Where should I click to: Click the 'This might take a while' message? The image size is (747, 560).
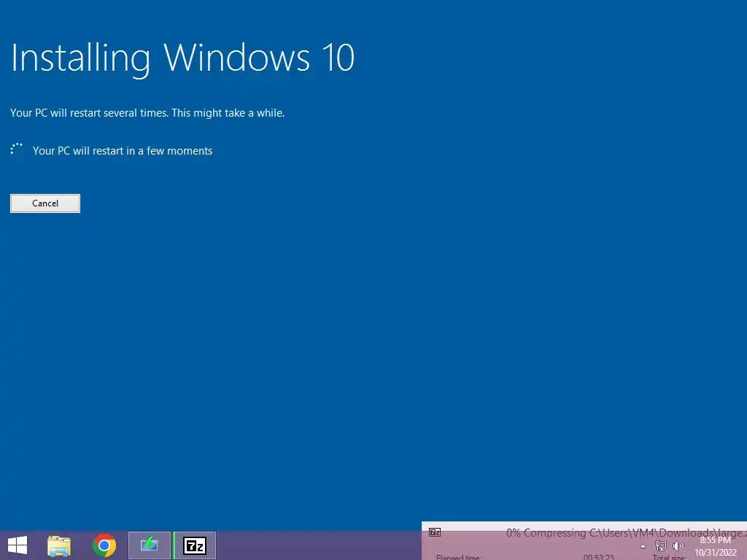tap(228, 113)
